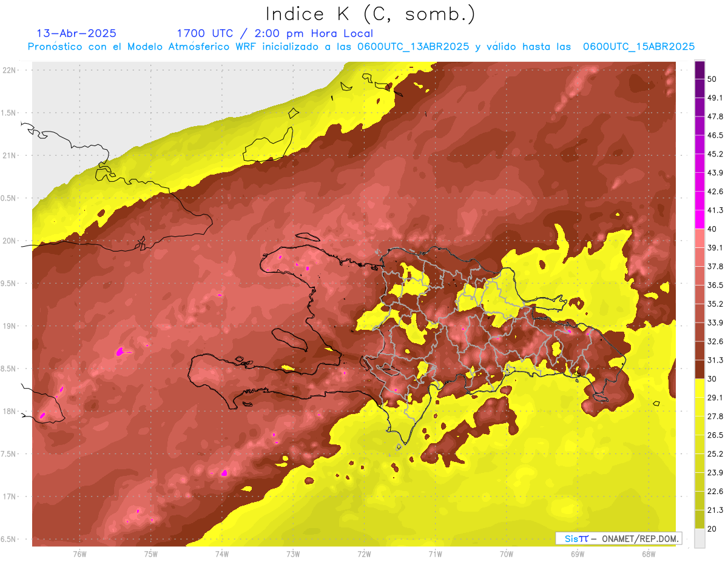Select the colorbar value "47.8"

pyautogui.click(x=715, y=116)
